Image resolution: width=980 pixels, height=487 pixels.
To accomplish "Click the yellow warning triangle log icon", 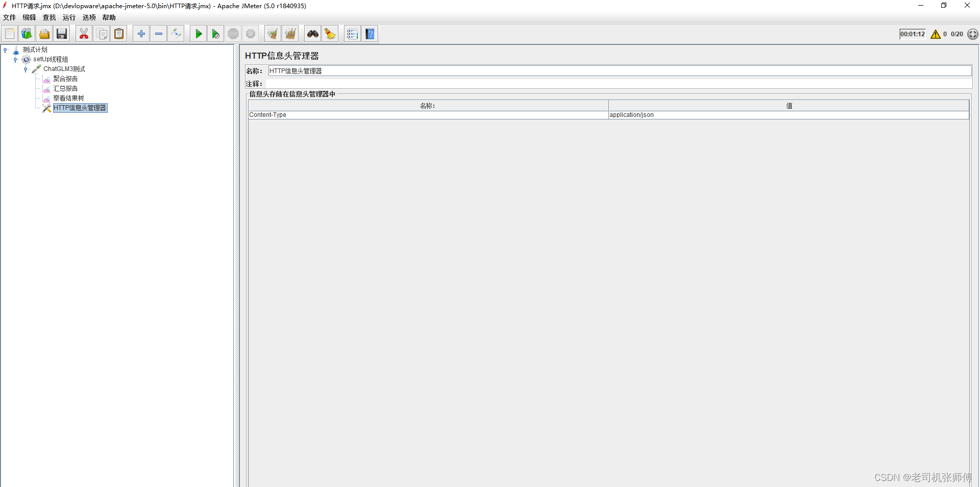I will (x=936, y=34).
